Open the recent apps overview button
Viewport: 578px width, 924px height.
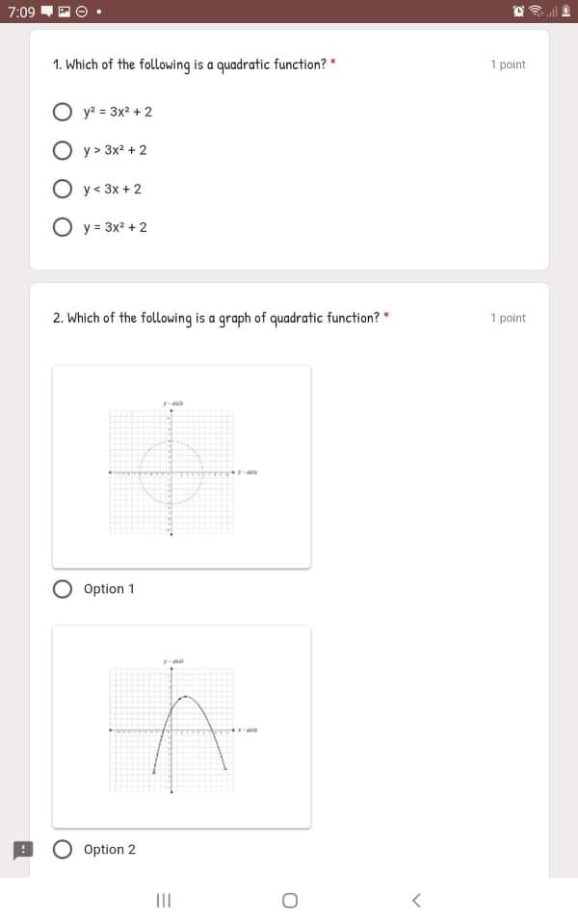point(163,901)
